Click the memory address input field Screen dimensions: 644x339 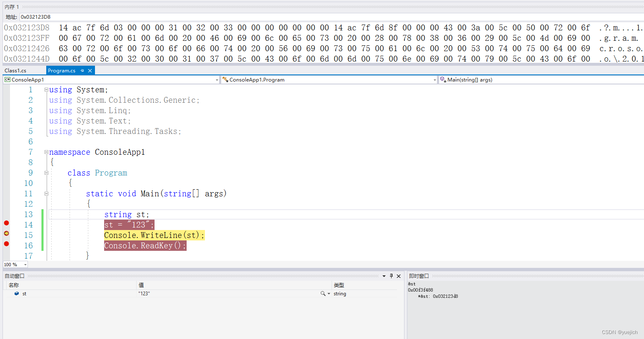point(332,17)
